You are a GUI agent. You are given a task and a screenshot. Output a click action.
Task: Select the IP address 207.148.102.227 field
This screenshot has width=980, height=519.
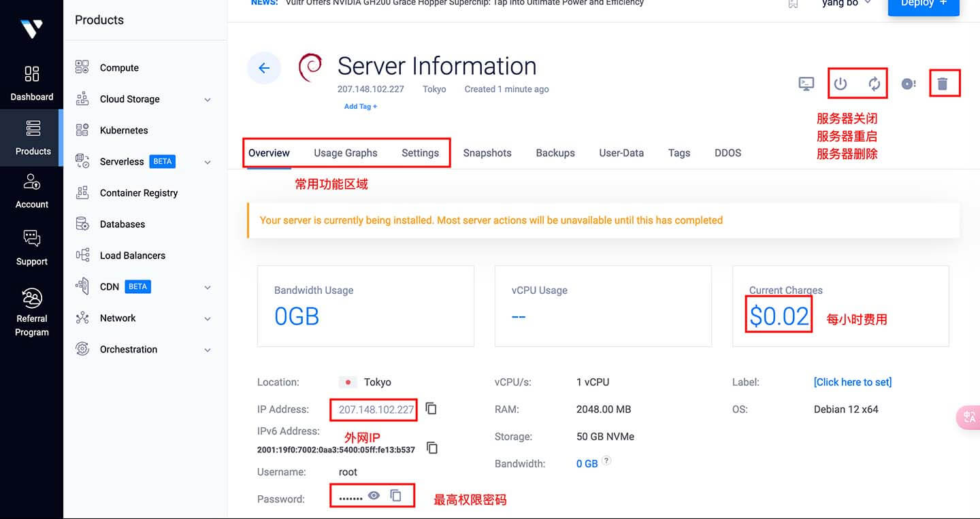pyautogui.click(x=376, y=409)
